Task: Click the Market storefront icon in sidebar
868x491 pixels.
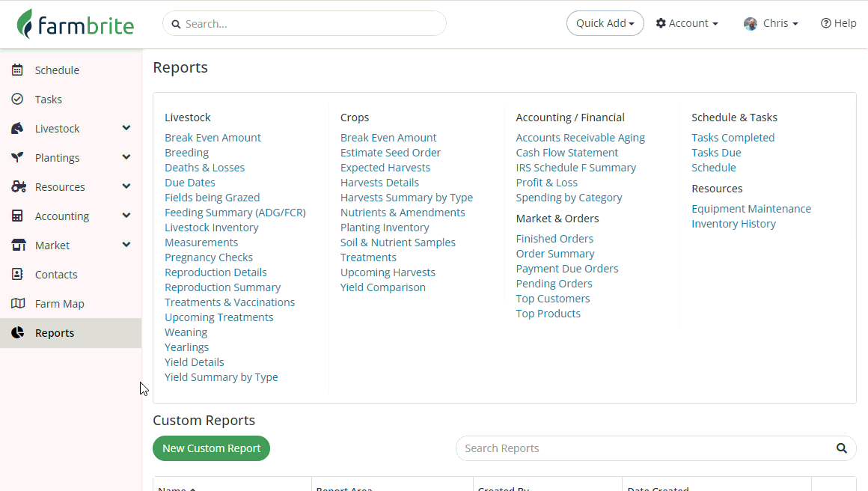Action: [18, 246]
